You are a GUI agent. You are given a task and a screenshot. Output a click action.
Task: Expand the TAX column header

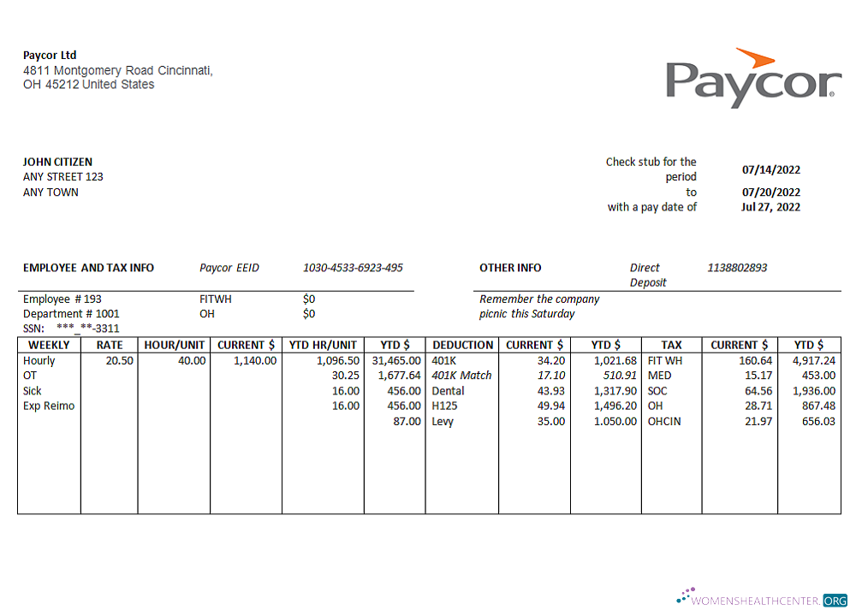671,345
